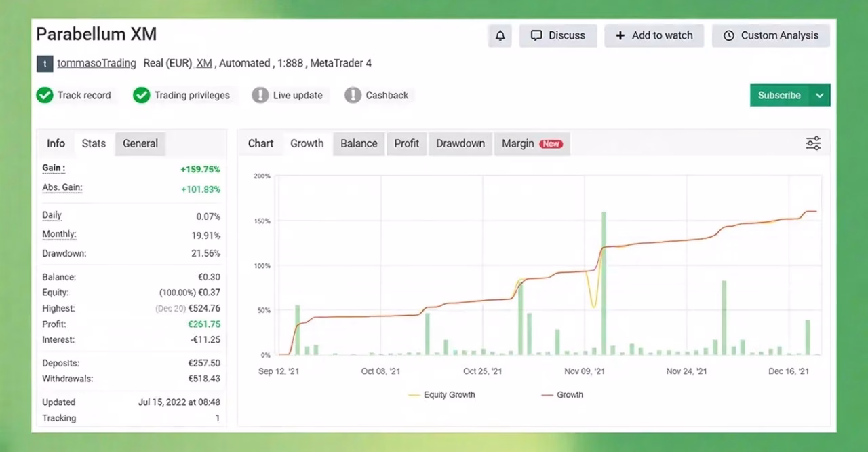Click the Track record green checkmark
The width and height of the screenshot is (868, 452).
[45, 95]
